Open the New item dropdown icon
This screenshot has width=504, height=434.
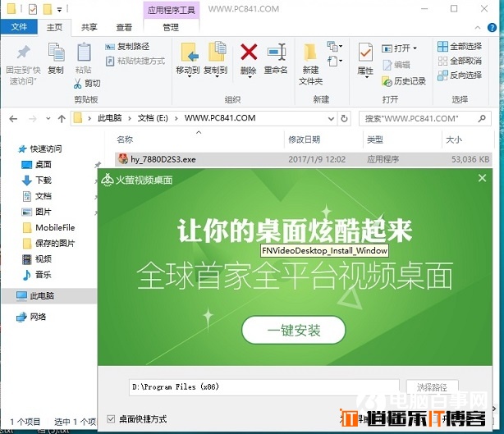[335, 47]
